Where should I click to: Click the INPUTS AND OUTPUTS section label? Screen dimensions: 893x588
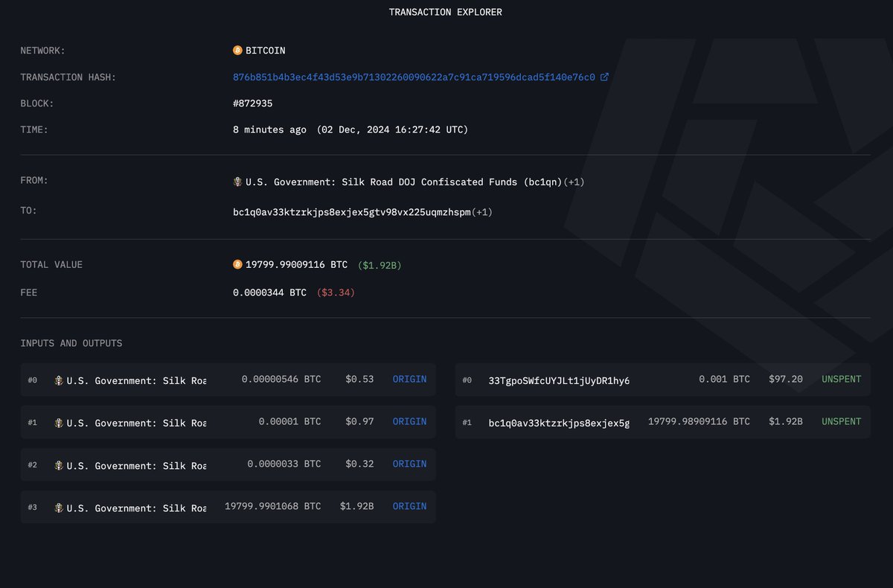coord(71,343)
